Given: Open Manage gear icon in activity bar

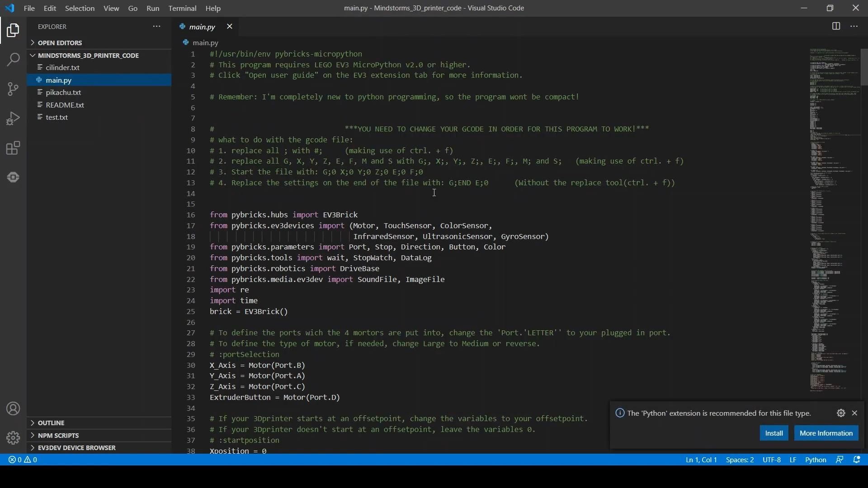Looking at the screenshot, I should click(x=13, y=437).
